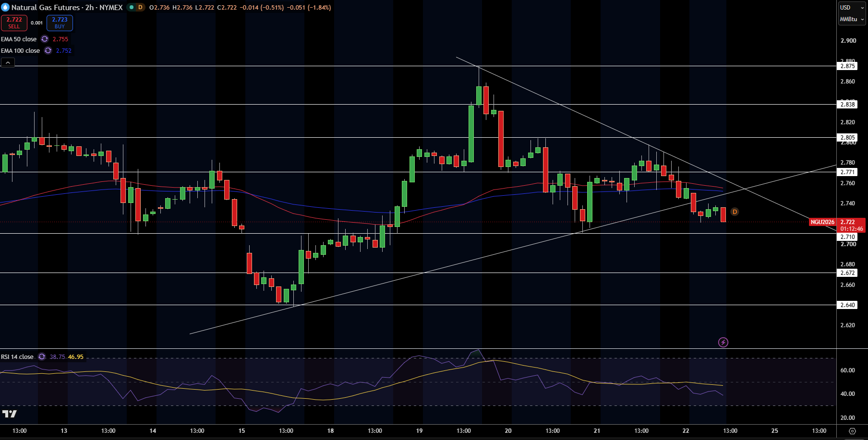Click the EMA 100 value 2.752
This screenshot has width=868, height=440.
[x=64, y=51]
